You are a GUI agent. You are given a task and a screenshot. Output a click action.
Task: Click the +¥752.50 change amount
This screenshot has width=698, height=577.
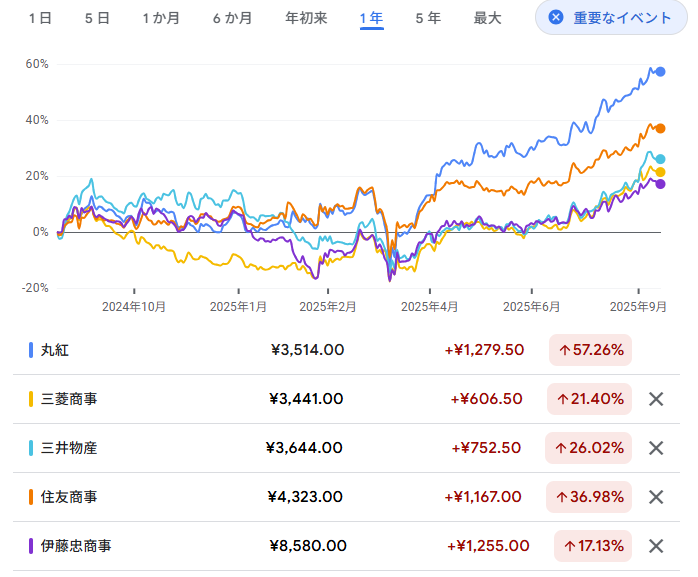click(x=486, y=448)
